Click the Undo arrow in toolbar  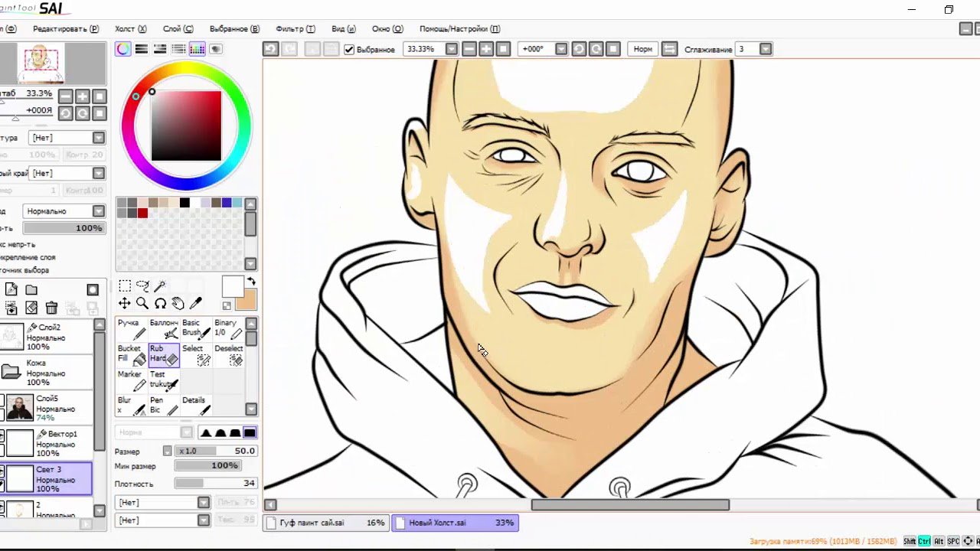coord(270,49)
